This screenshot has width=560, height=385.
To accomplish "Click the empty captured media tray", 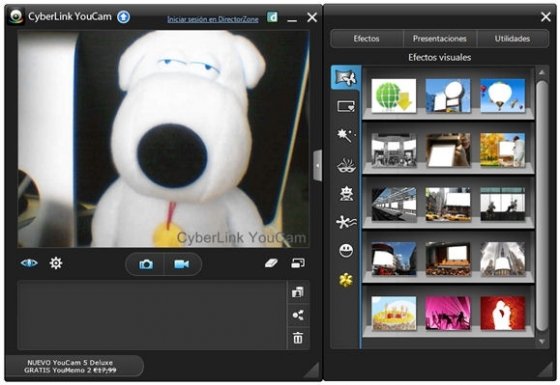I will coord(152,315).
